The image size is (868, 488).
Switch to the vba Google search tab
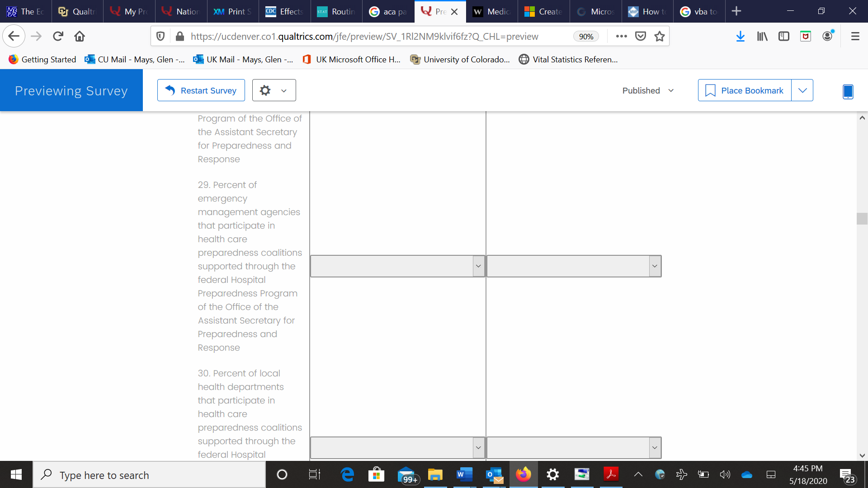click(699, 11)
